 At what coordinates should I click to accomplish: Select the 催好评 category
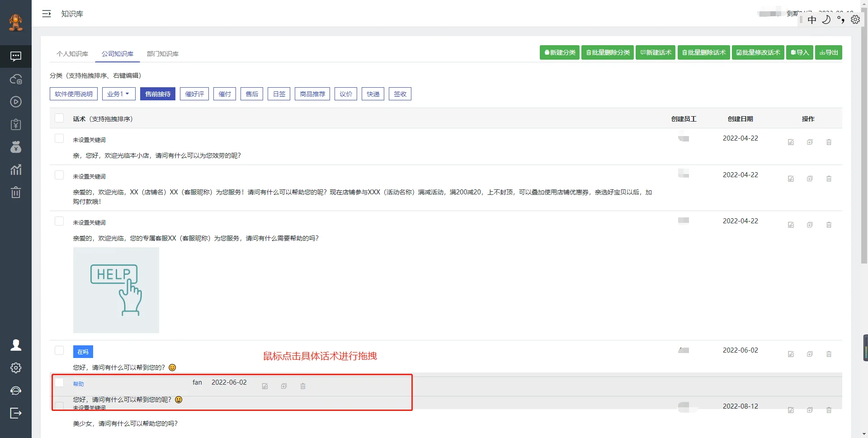[194, 94]
